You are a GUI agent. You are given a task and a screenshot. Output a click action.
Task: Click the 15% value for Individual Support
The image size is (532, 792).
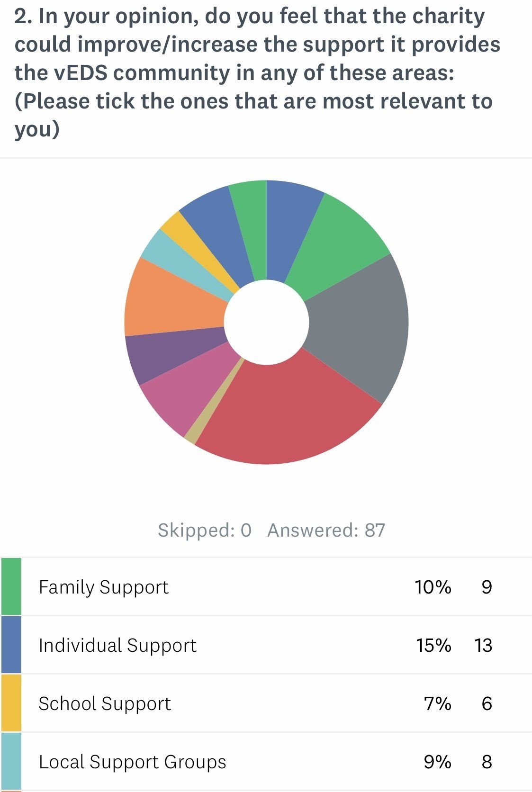tap(433, 645)
